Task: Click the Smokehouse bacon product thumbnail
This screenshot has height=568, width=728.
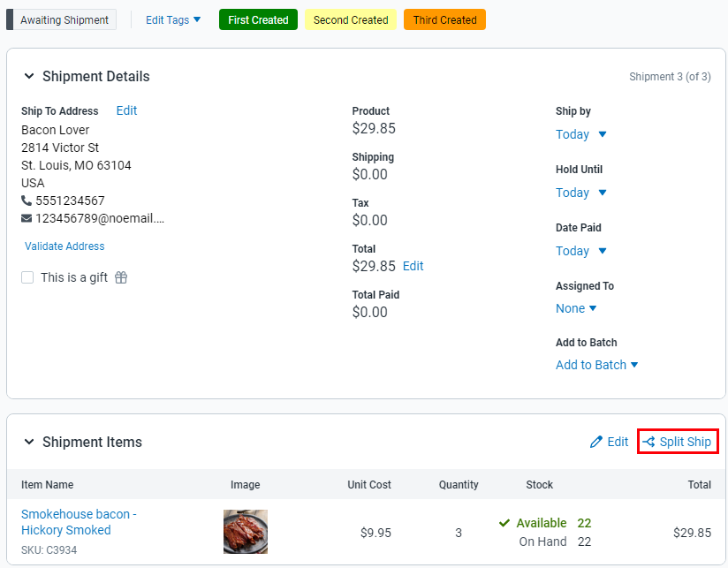Action: 245,532
